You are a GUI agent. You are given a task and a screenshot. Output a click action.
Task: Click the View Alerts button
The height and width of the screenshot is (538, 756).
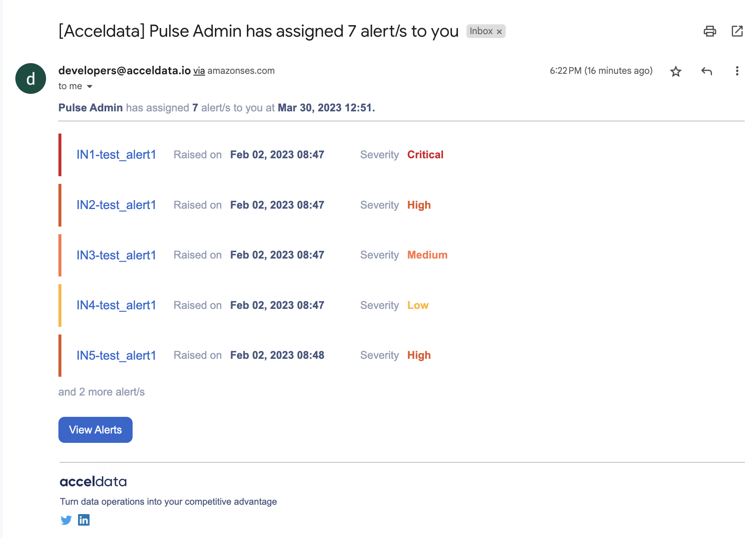point(96,430)
